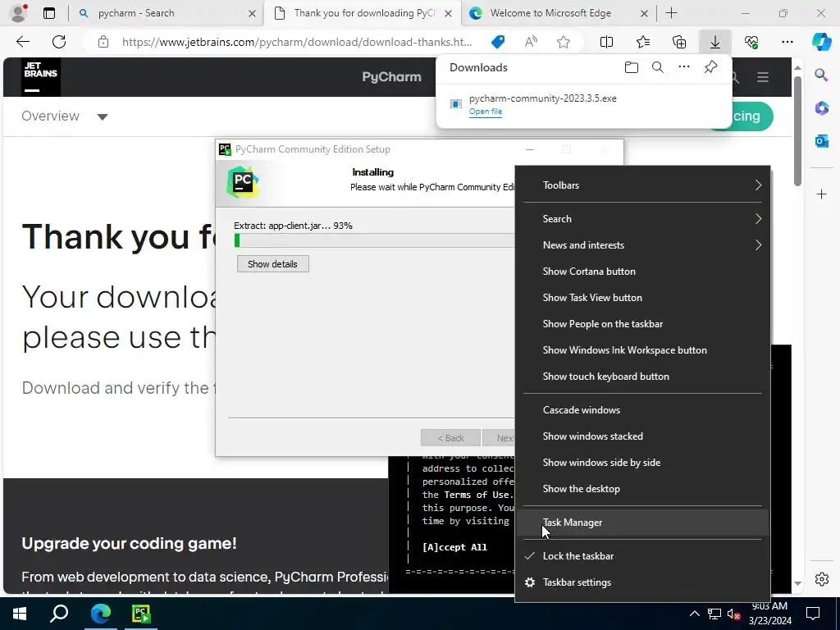This screenshot has width=840, height=630.
Task: Click the network tray icon
Action: (714, 614)
